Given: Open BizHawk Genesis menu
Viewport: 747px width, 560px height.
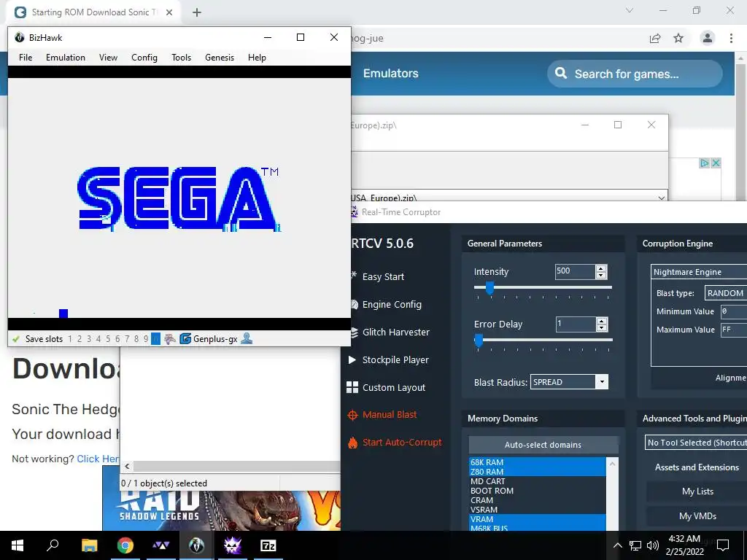Looking at the screenshot, I should (x=220, y=58).
